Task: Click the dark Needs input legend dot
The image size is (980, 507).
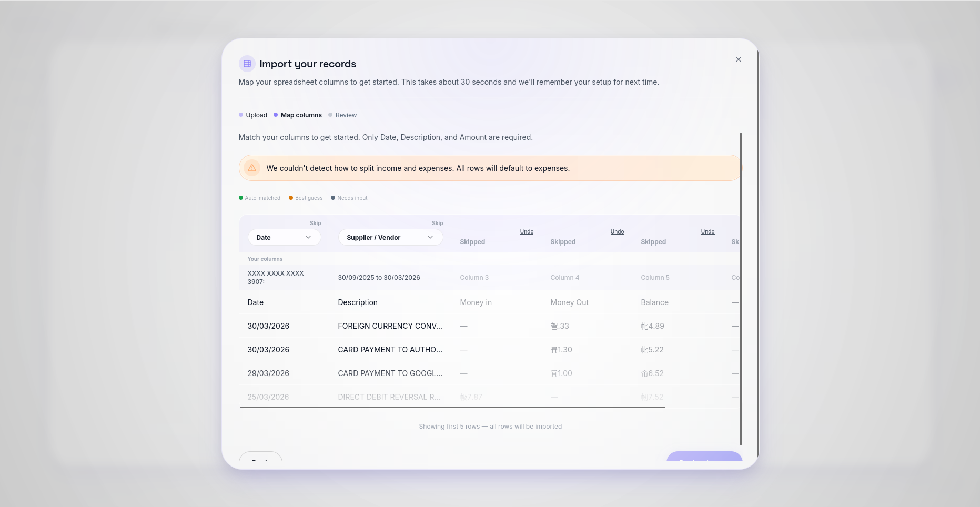Action: [x=333, y=198]
